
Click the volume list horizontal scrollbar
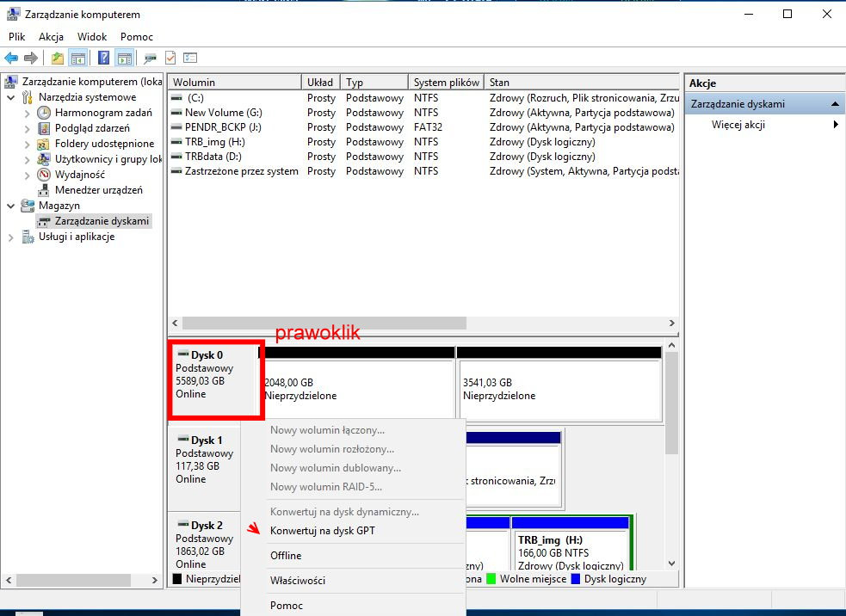(x=324, y=323)
